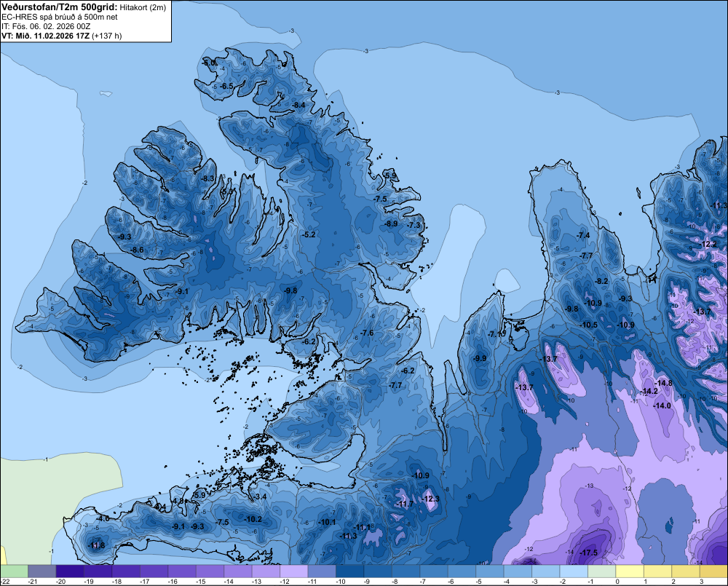Screen dimensions: 728x586
Task: Click the '(+137 h)' forecast offset text
Action: point(107,36)
